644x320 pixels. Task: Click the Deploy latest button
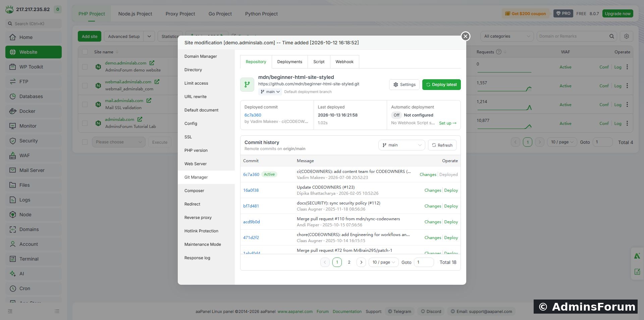tap(441, 85)
